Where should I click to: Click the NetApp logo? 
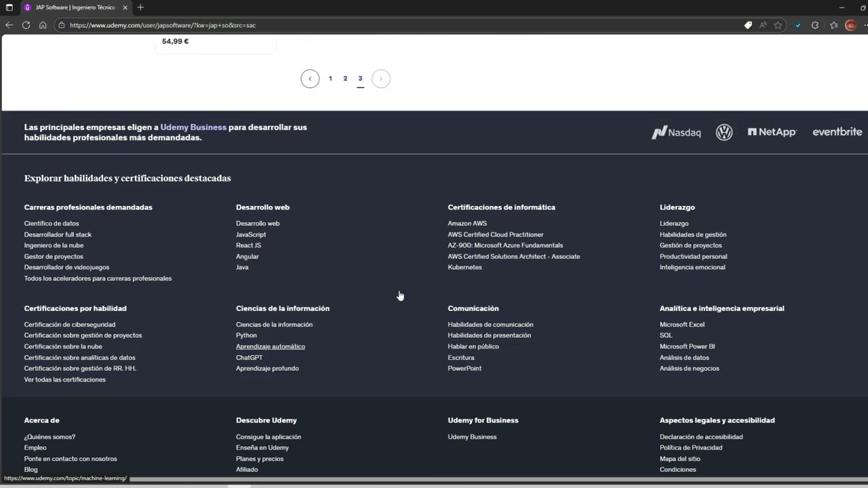pos(772,132)
